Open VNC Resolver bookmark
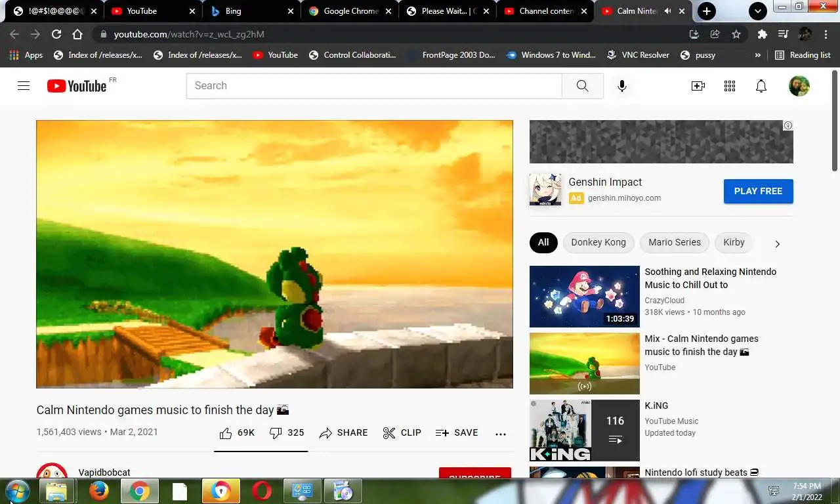Screen dimensions: 840x504 (638, 55)
